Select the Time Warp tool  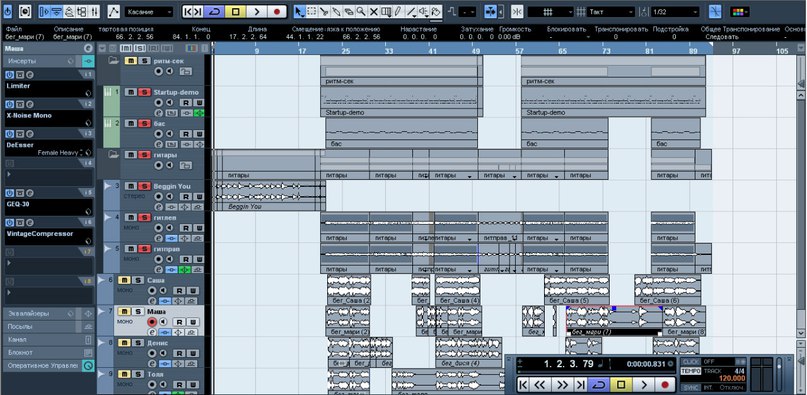click(x=386, y=11)
